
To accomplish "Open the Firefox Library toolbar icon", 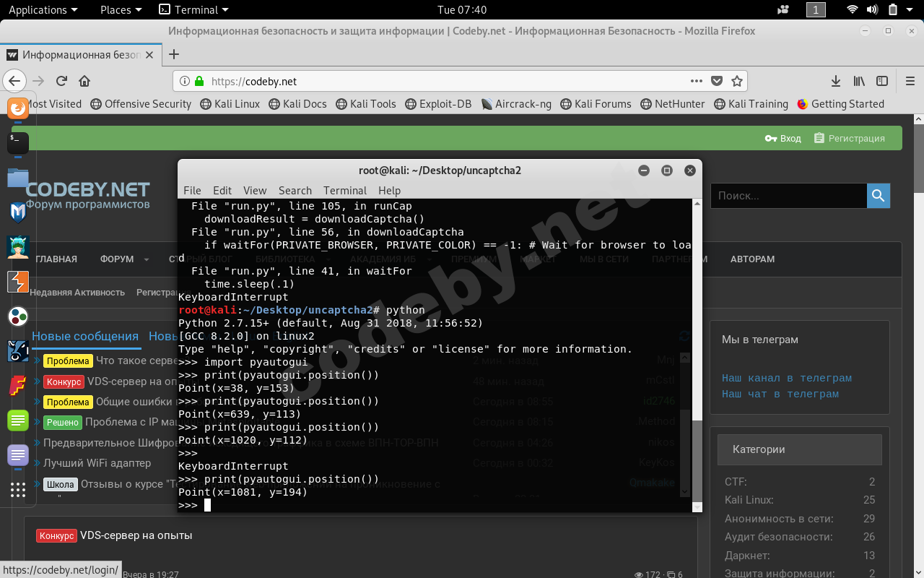I will pyautogui.click(x=858, y=81).
